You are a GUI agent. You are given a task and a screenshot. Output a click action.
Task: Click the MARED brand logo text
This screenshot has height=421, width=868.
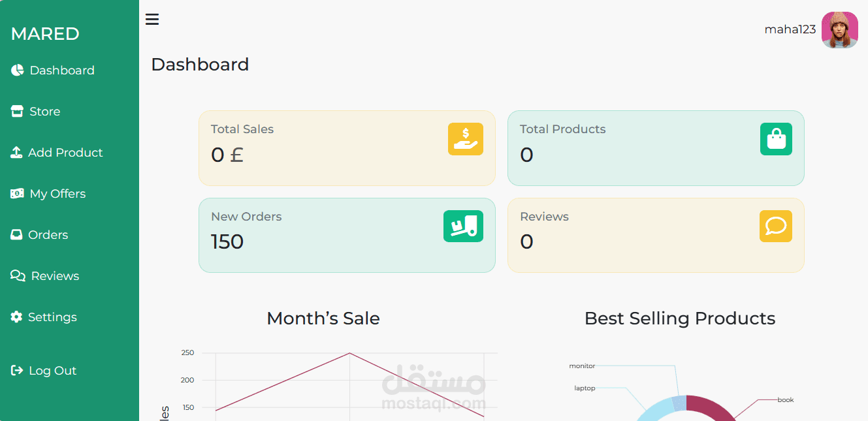(x=45, y=34)
